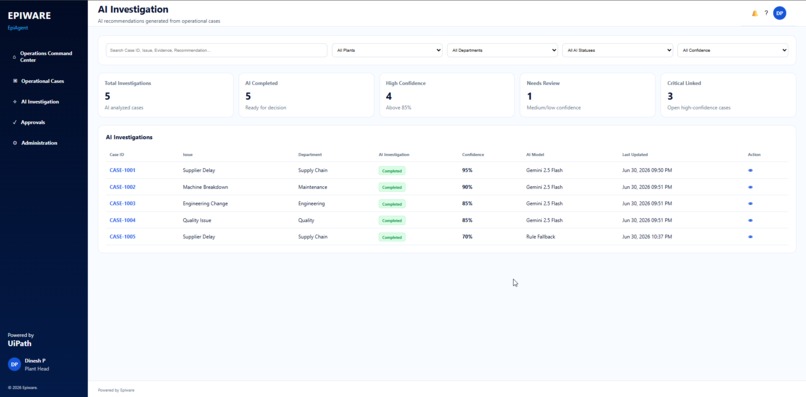Expand the All Plants dropdown
The width and height of the screenshot is (806, 397).
click(387, 50)
